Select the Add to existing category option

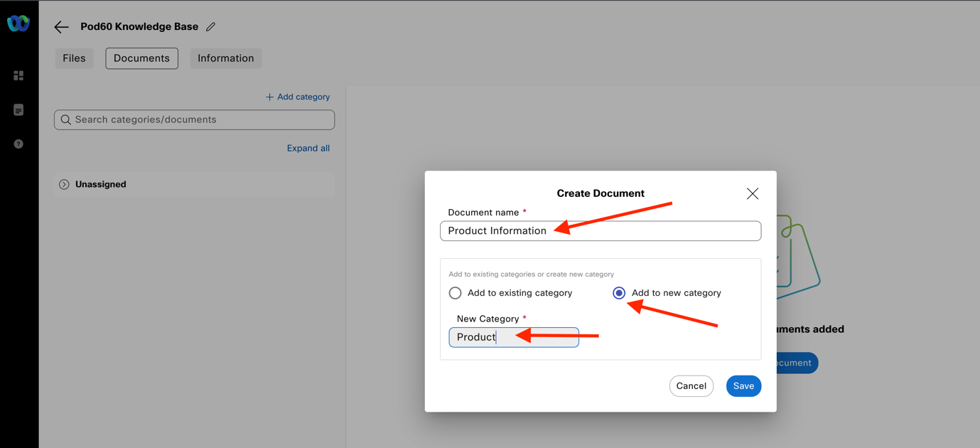pos(456,293)
